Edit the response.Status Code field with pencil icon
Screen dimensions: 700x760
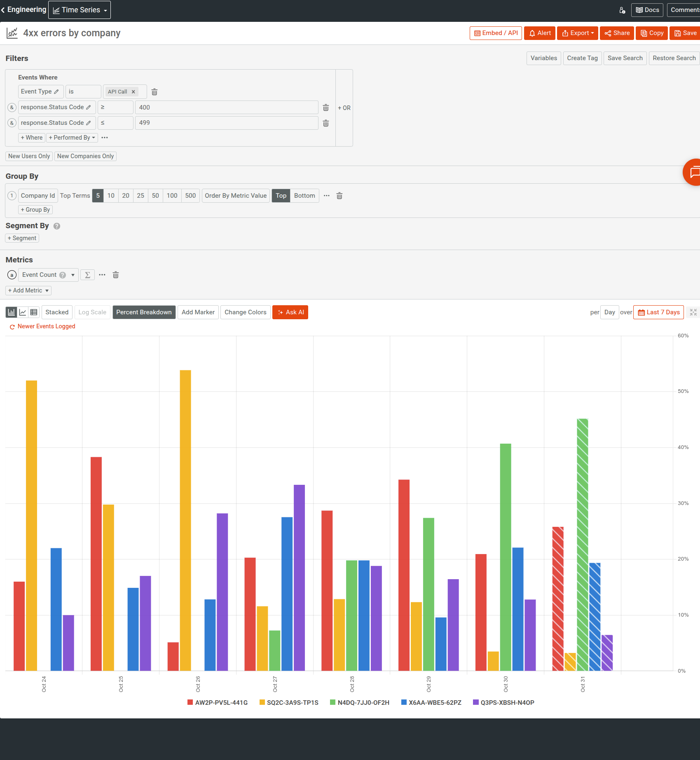[x=89, y=107]
